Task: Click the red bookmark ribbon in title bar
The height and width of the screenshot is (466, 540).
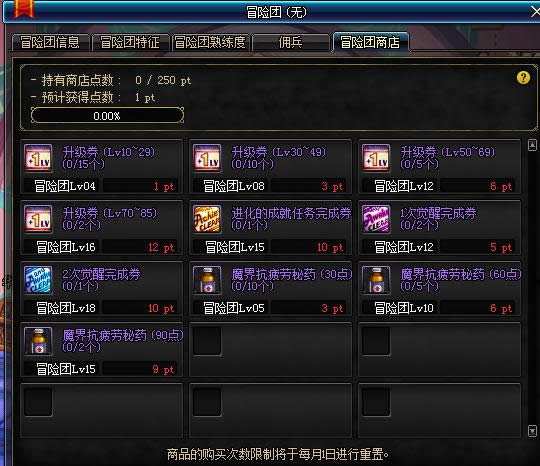Action: (24, 9)
